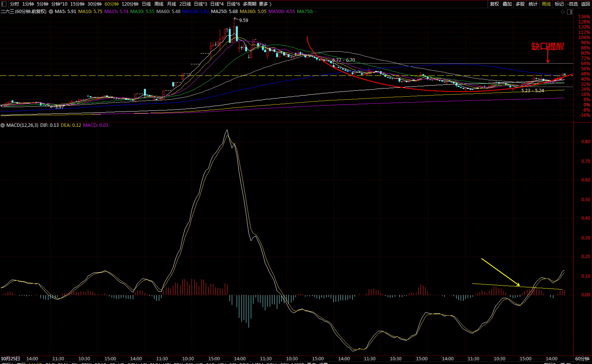592x364 pixels.
Task: Switch to 5分钟 timeframe tab
Action: 42,4
